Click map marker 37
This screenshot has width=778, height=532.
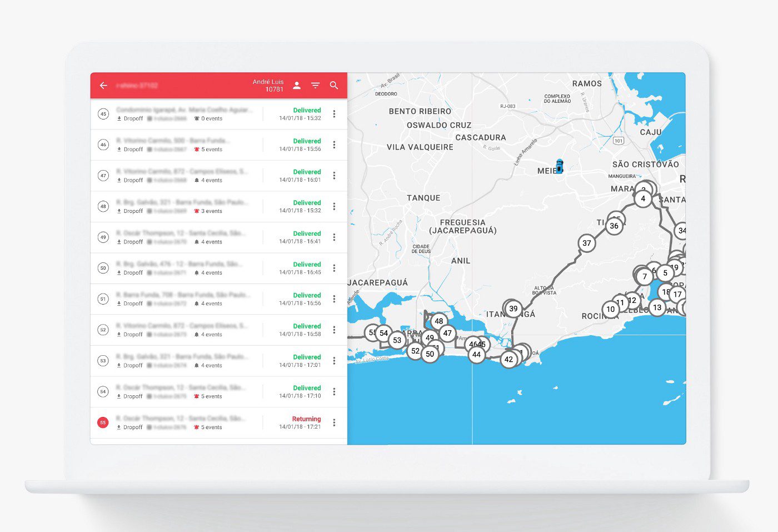[587, 243]
